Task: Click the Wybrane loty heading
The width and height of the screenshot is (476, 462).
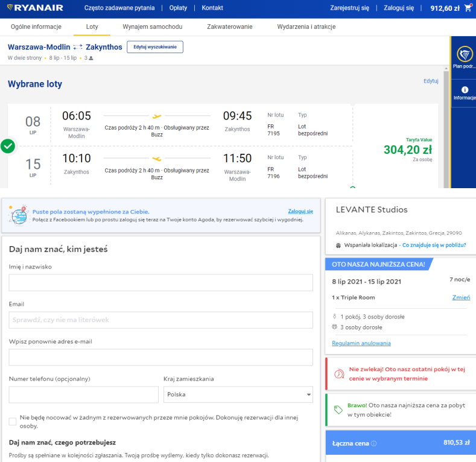Action: click(x=35, y=84)
